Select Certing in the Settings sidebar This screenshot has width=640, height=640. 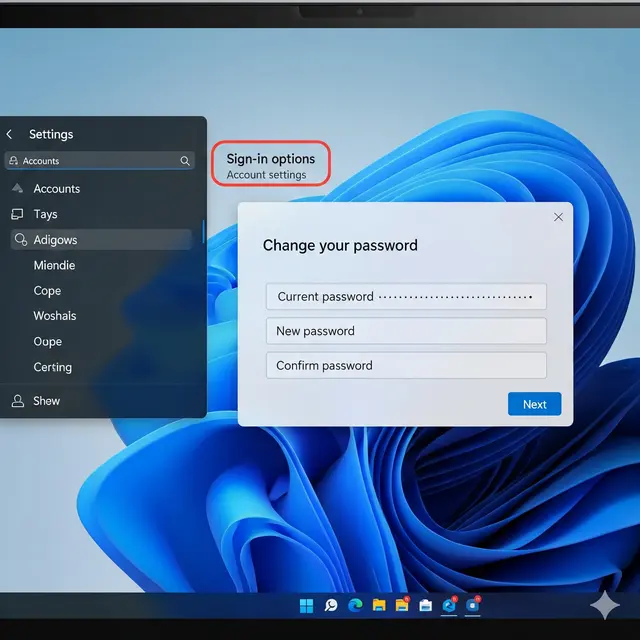[x=53, y=367]
